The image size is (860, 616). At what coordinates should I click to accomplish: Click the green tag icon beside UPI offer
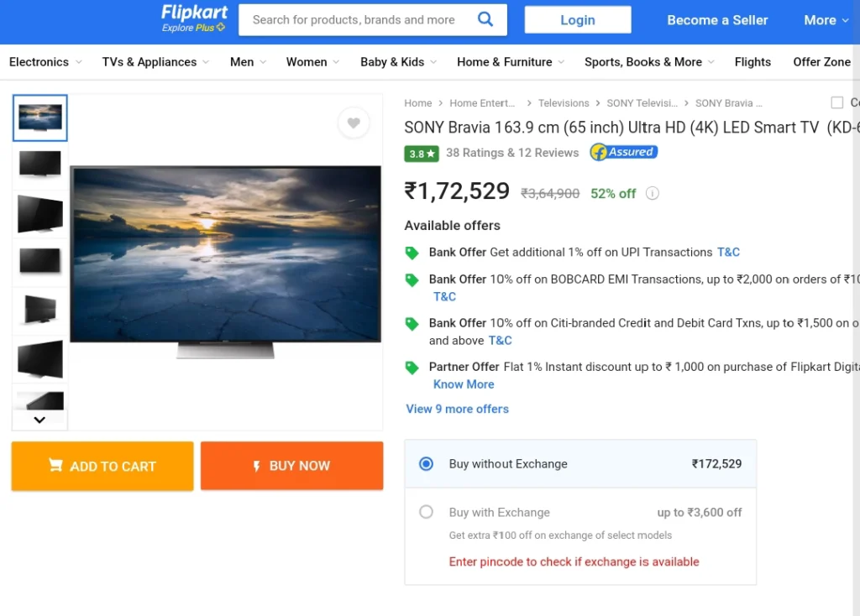coord(412,253)
